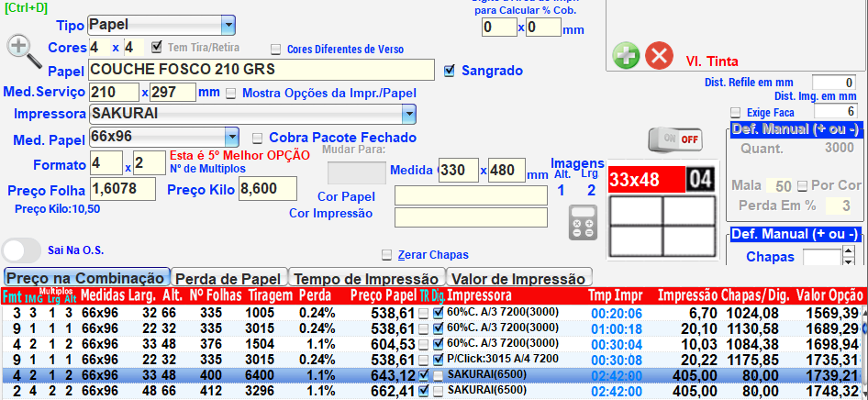
Task: Click the Dist. Img. em mm field
Action: 835,111
